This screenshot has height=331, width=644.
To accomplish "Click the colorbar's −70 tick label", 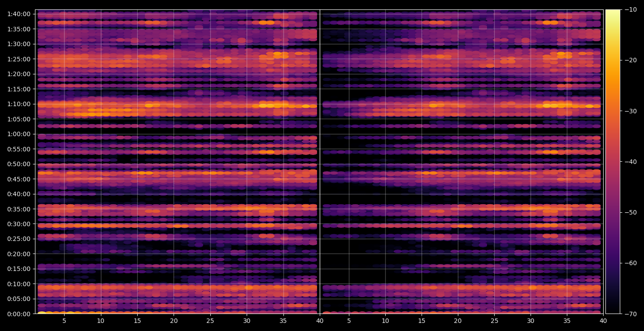I will point(630,314).
